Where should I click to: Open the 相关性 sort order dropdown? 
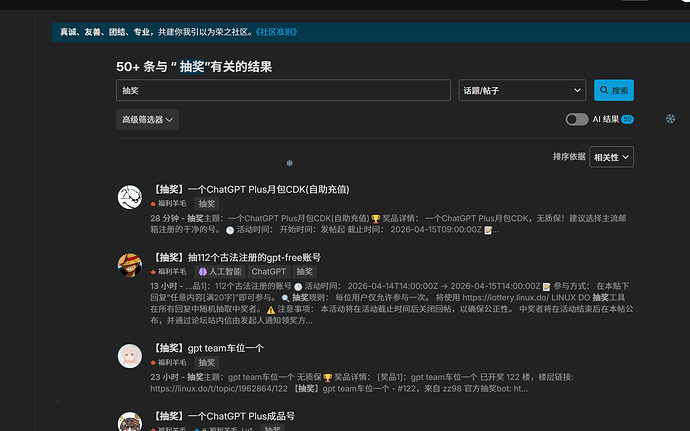612,157
